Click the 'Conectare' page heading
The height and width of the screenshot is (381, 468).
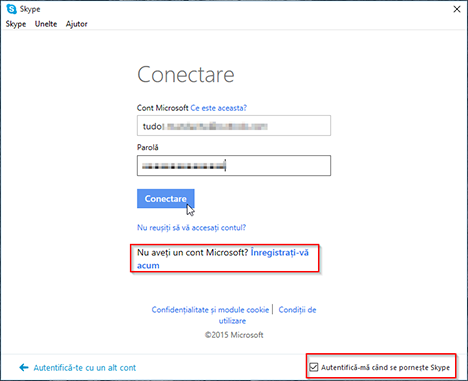(x=186, y=74)
